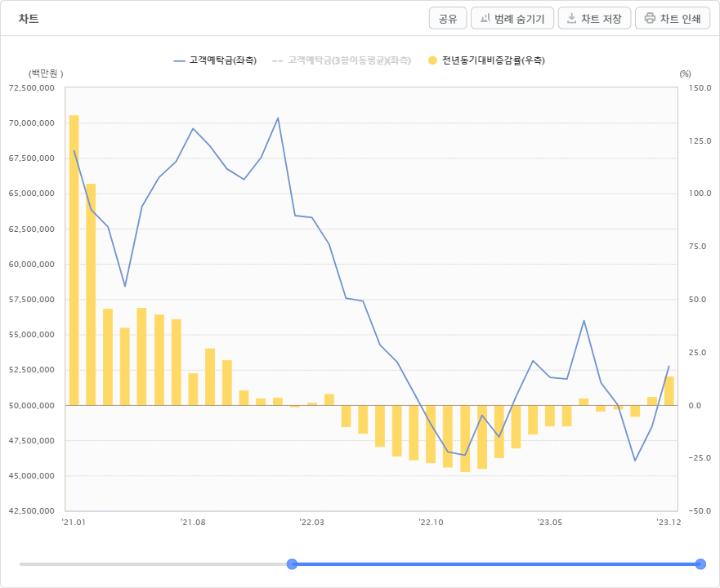This screenshot has width=720, height=588.
Task: Toggle 고객예탁금(좌측) legend series
Action: [216, 60]
